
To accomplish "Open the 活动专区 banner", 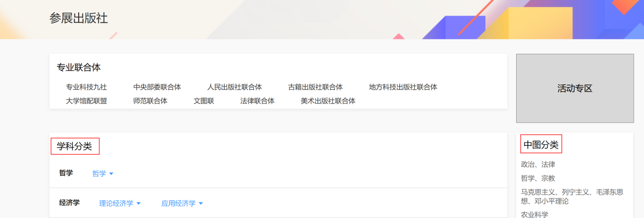I will tap(575, 88).
